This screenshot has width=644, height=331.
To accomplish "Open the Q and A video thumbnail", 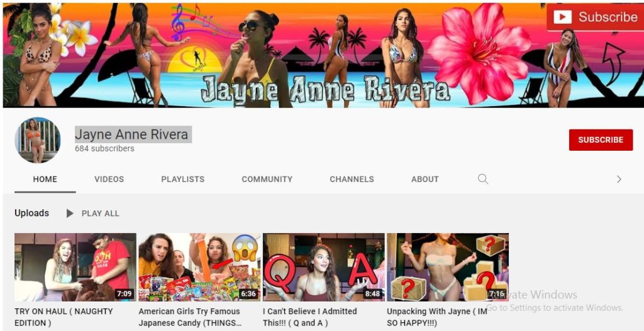I will coord(324,268).
